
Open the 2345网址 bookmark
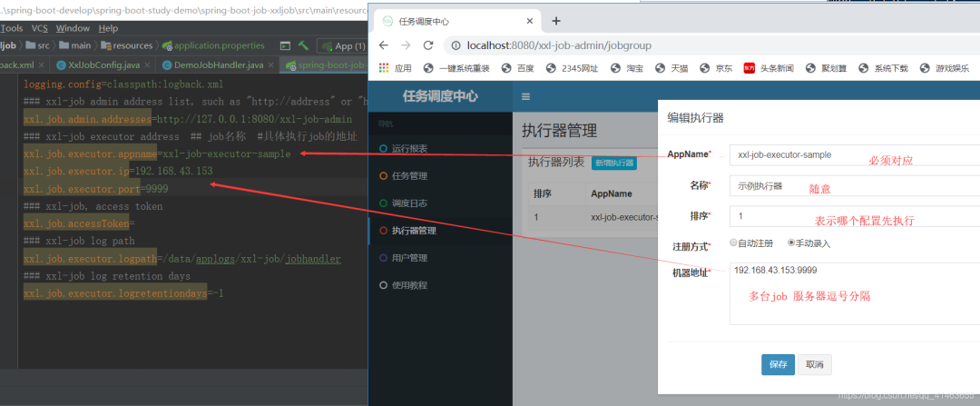point(572,68)
